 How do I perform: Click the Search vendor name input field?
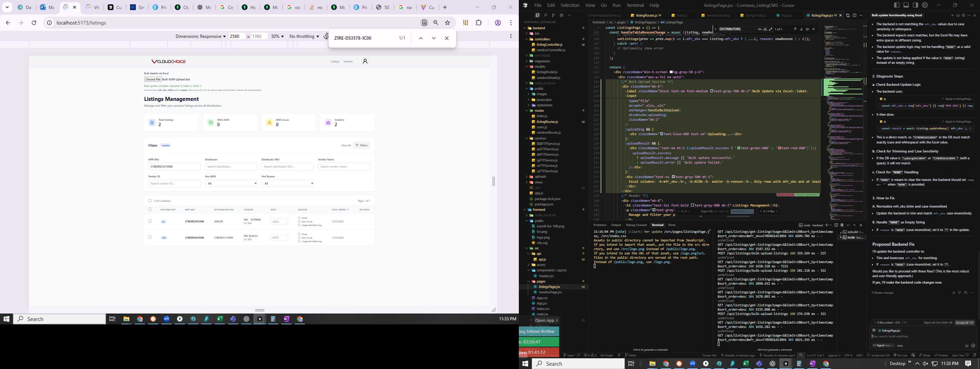coord(344,166)
